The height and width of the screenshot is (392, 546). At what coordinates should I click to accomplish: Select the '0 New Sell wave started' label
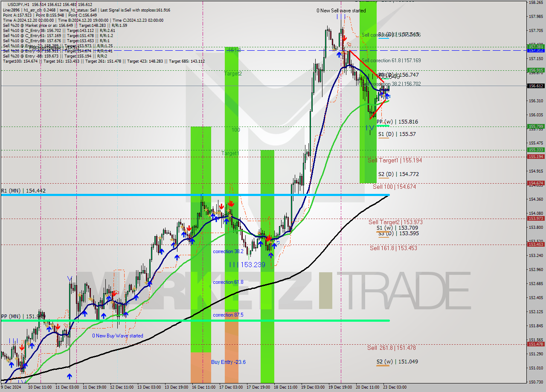point(341,11)
